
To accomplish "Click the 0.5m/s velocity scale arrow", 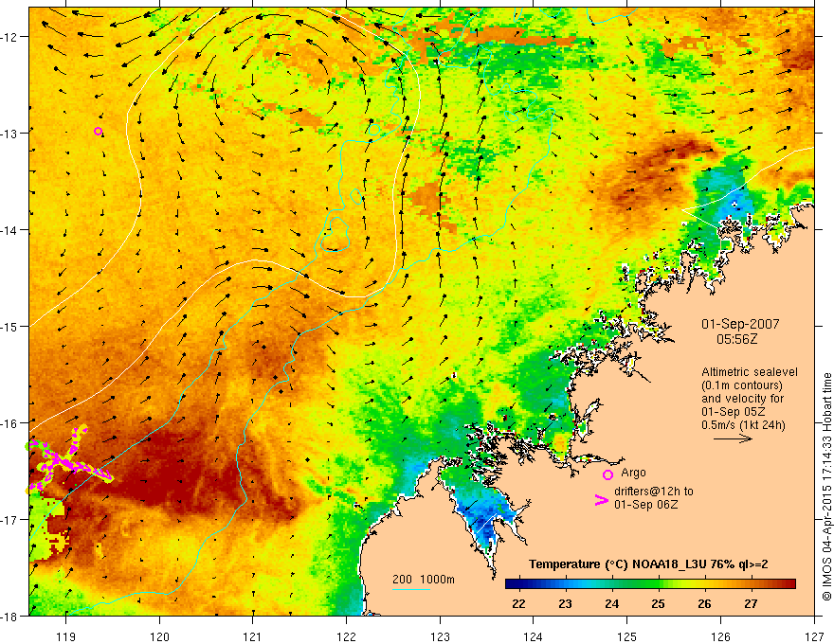I will click(733, 438).
